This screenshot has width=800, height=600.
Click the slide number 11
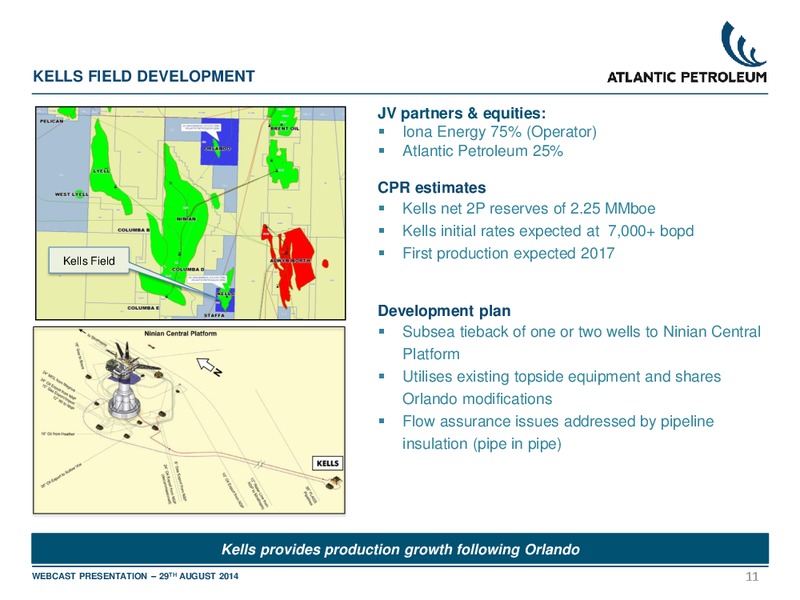[x=752, y=577]
